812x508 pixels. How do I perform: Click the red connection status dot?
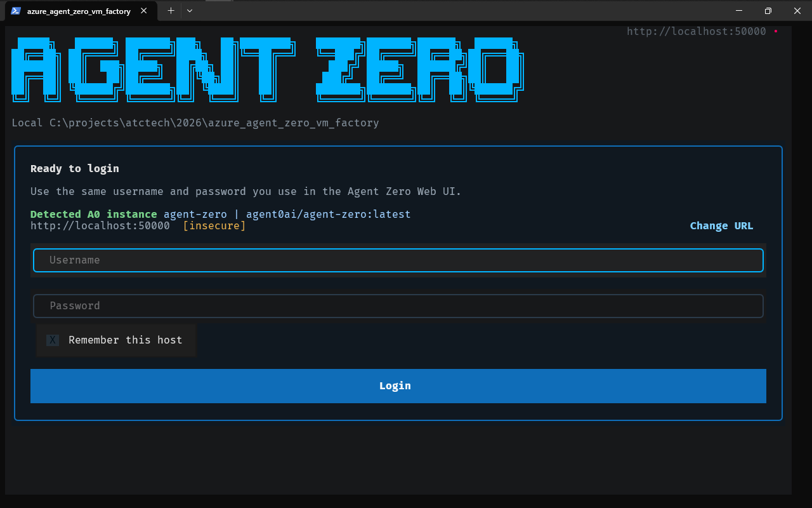click(776, 31)
